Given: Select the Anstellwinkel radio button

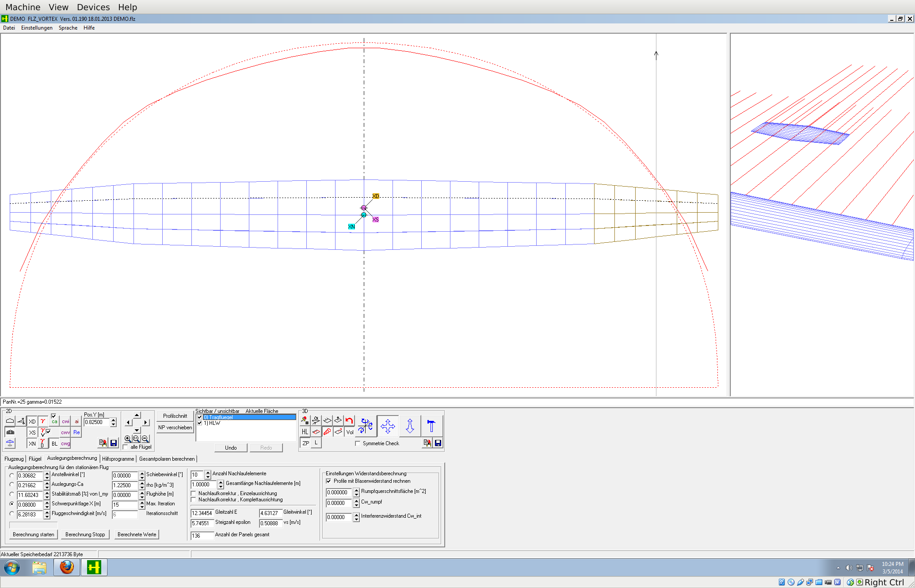Looking at the screenshot, I should 12,475.
